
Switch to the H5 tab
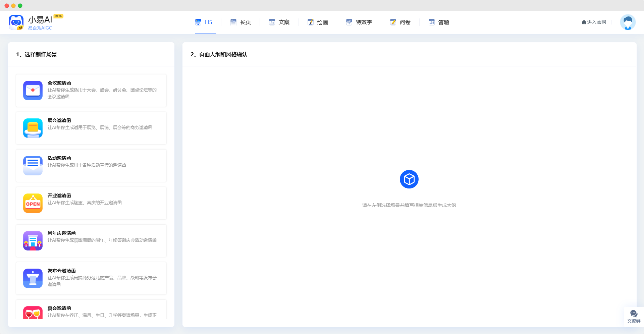pyautogui.click(x=204, y=22)
